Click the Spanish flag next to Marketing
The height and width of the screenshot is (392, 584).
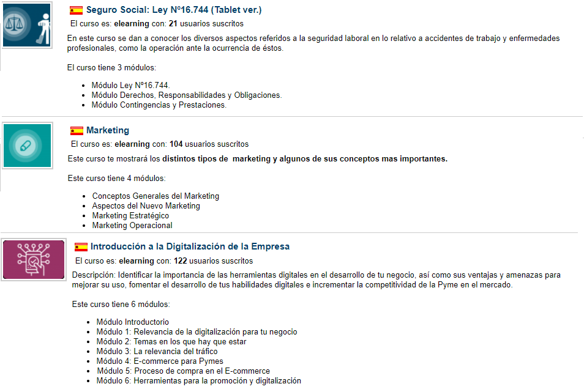click(x=77, y=130)
